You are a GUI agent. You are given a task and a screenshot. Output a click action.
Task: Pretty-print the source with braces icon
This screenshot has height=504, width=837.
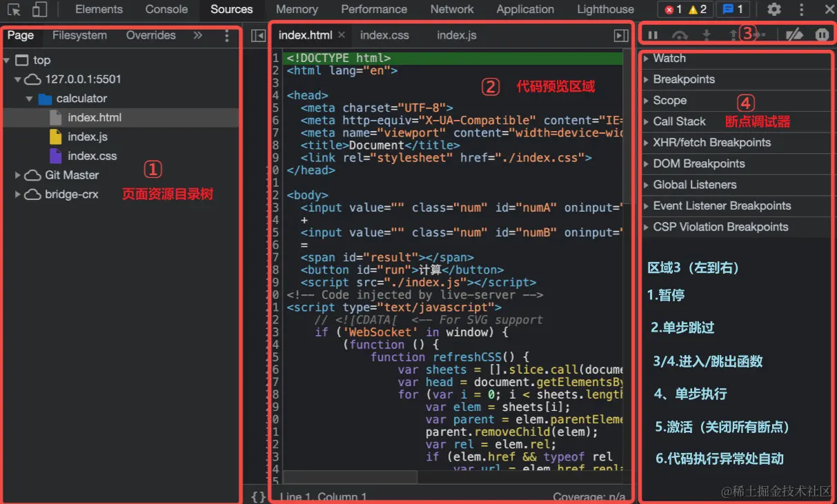[258, 496]
